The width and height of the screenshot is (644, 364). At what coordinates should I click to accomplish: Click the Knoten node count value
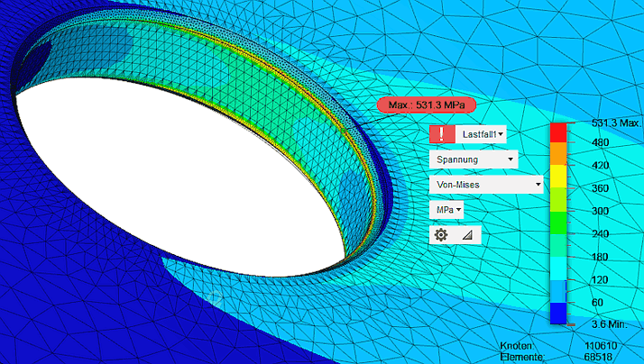coord(603,346)
